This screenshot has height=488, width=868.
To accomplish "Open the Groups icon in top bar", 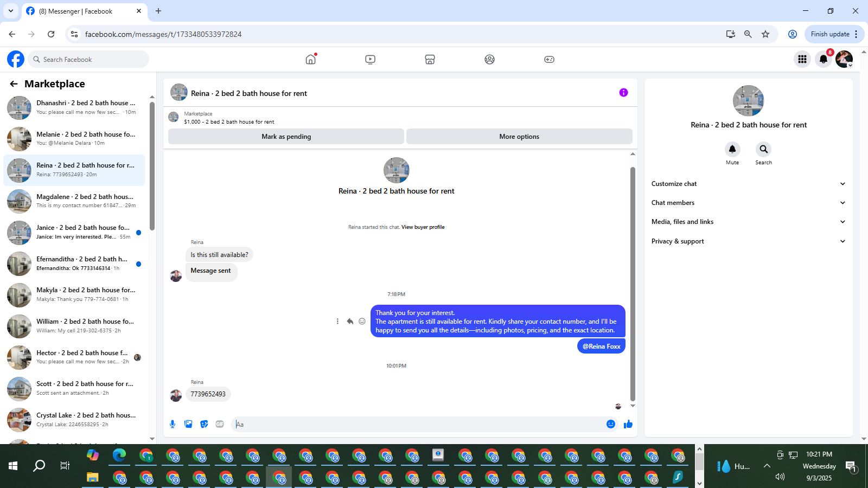I will coord(490,59).
